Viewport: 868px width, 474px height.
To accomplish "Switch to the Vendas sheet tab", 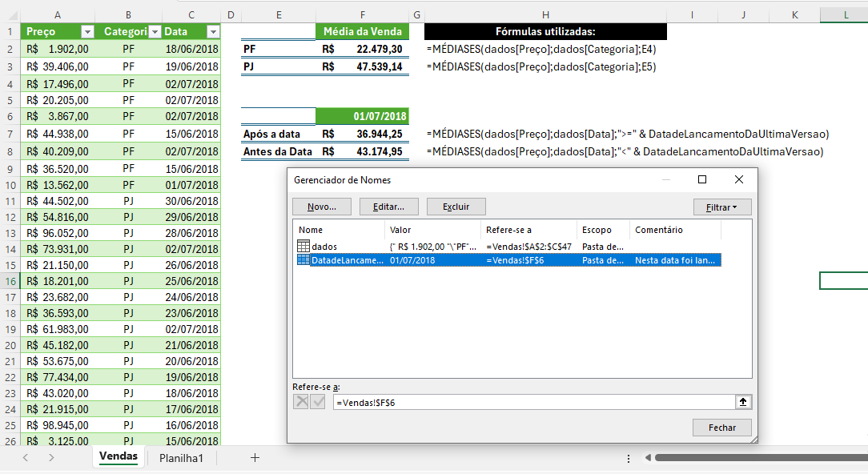I will (119, 456).
